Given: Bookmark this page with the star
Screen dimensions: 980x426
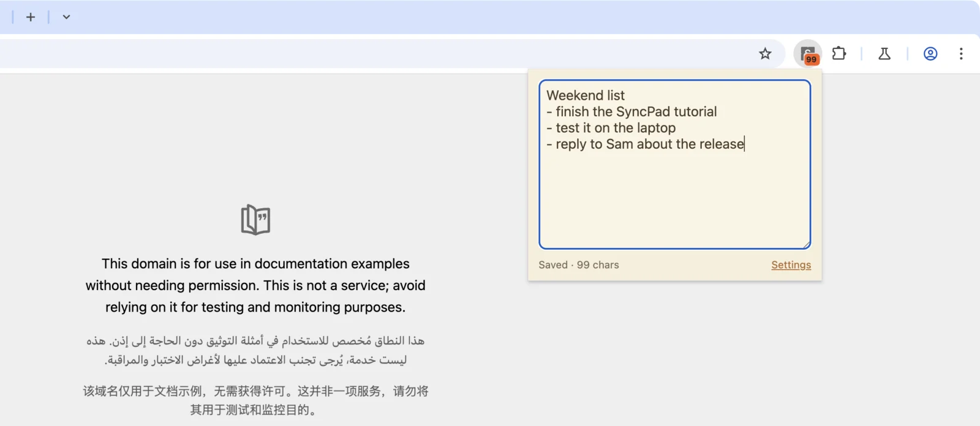Looking at the screenshot, I should coord(765,54).
